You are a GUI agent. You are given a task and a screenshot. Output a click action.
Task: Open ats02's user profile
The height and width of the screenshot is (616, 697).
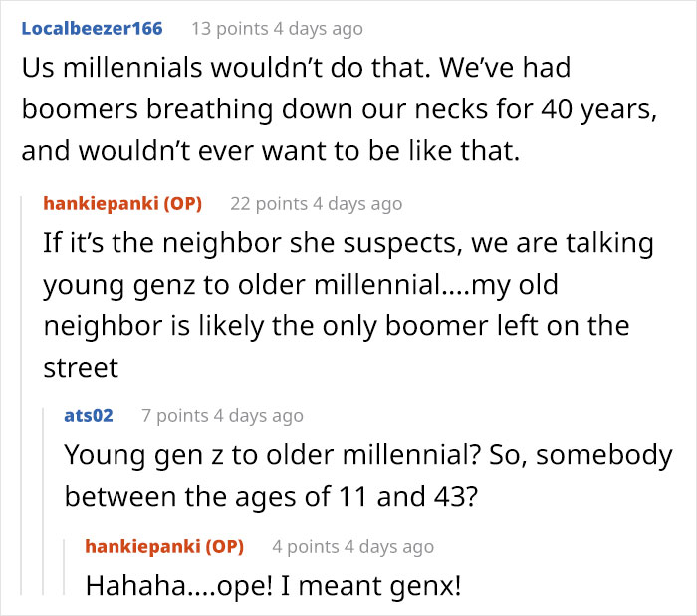click(89, 415)
